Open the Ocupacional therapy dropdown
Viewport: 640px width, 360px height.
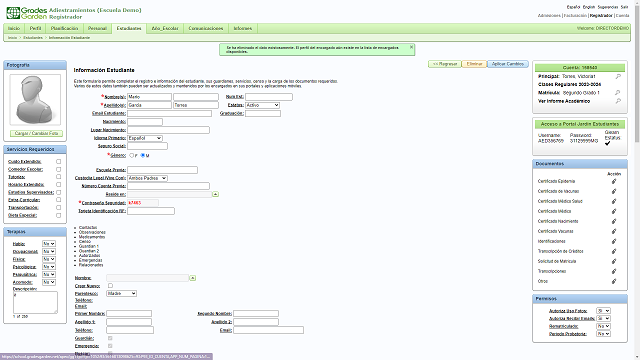pyautogui.click(x=49, y=251)
